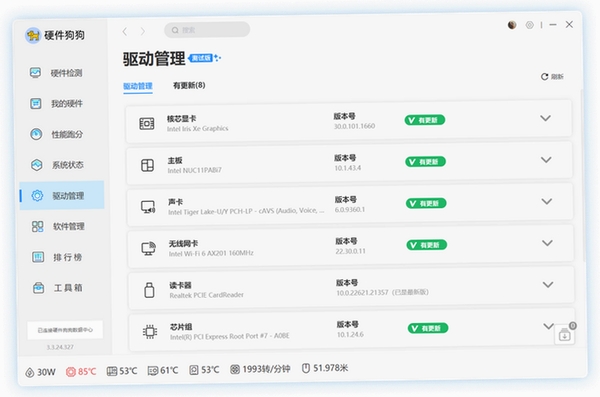
Task: Click the 30W power status icon
Action: click(x=29, y=372)
